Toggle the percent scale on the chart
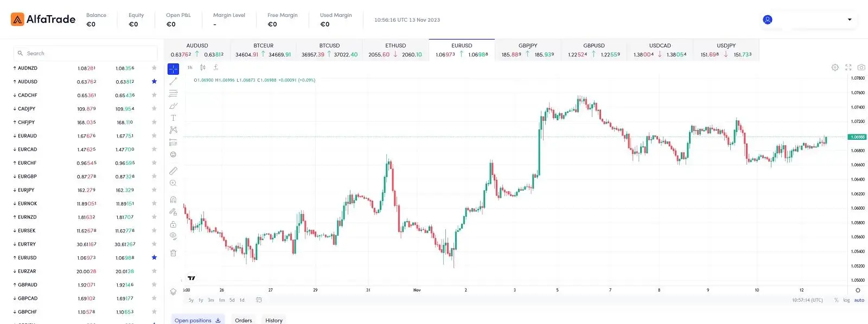Screen dimensions: 868x324 pyautogui.click(x=837, y=300)
